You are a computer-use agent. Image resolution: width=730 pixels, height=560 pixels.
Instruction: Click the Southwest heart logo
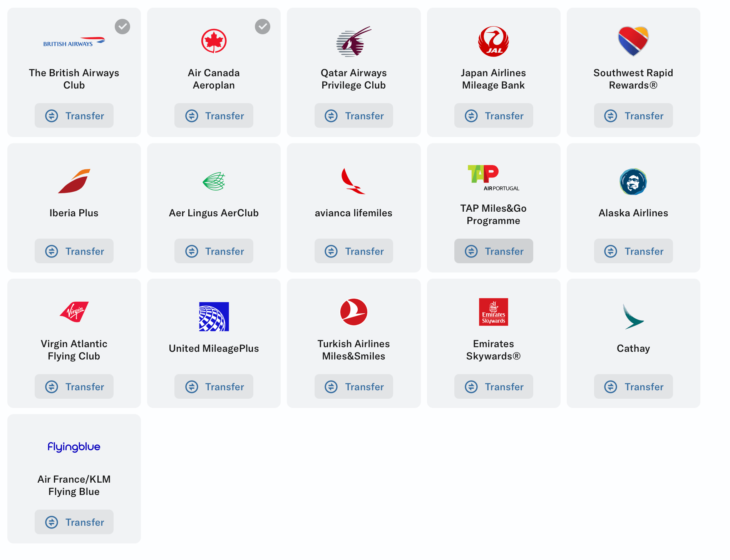tap(633, 41)
